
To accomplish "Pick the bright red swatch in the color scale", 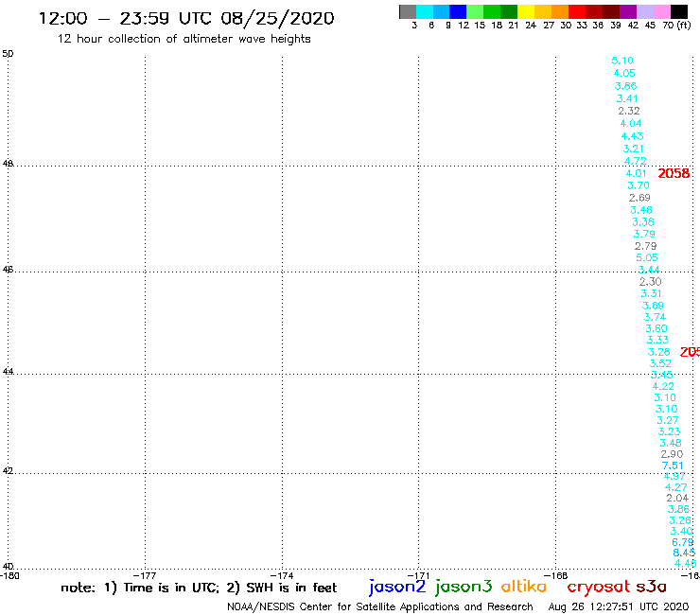I will [577, 11].
